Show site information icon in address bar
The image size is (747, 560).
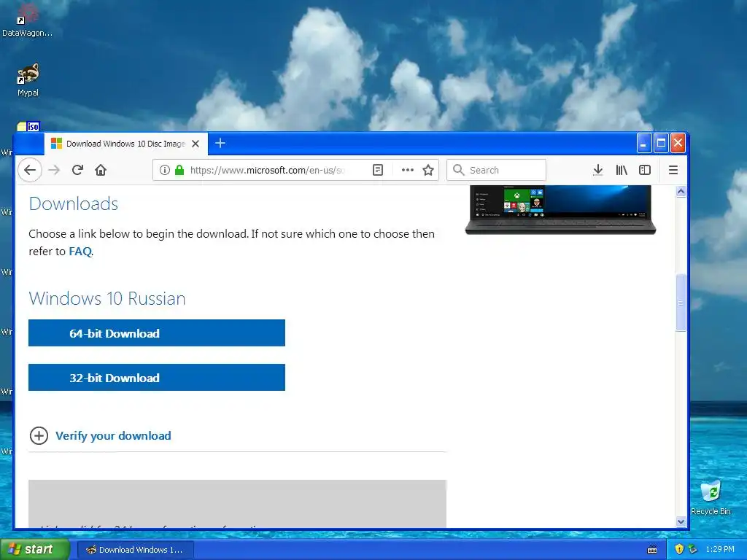click(x=164, y=170)
